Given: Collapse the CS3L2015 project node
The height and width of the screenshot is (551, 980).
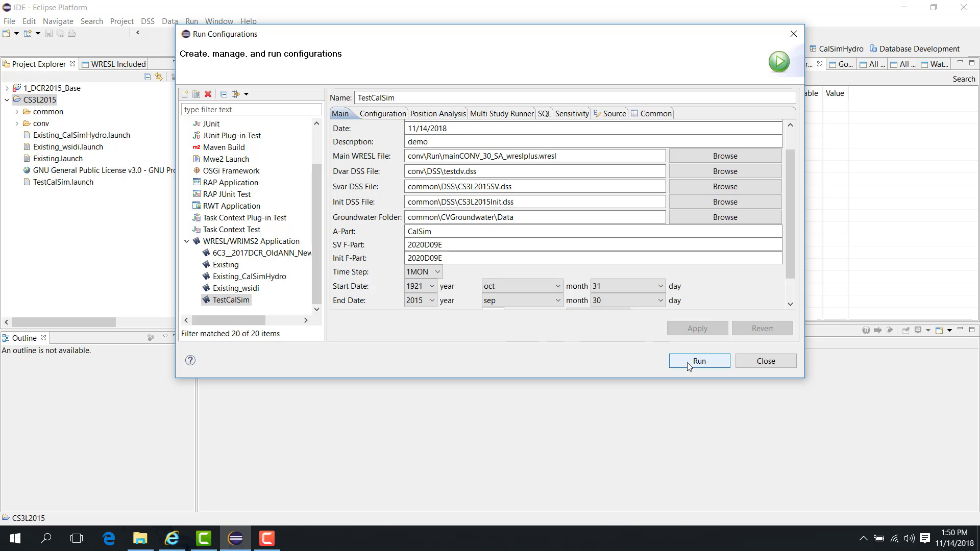Looking at the screenshot, I should (x=7, y=100).
